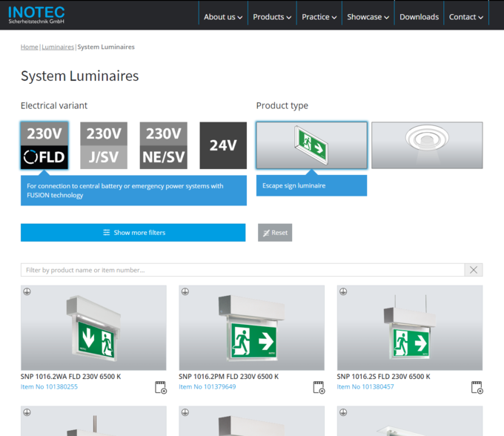Viewport: 504px width, 436px height.
Task: Open the Contact dropdown menu
Action: (x=466, y=17)
